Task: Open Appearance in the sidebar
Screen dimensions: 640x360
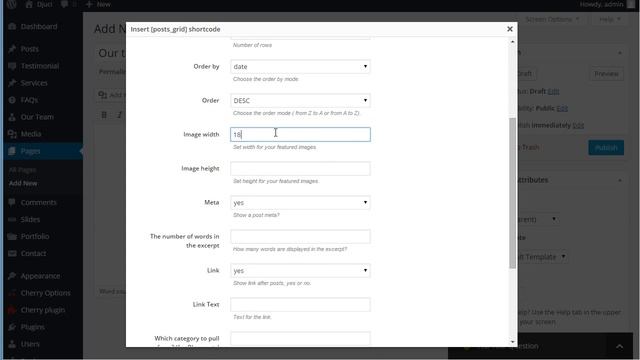Action: [40, 276]
